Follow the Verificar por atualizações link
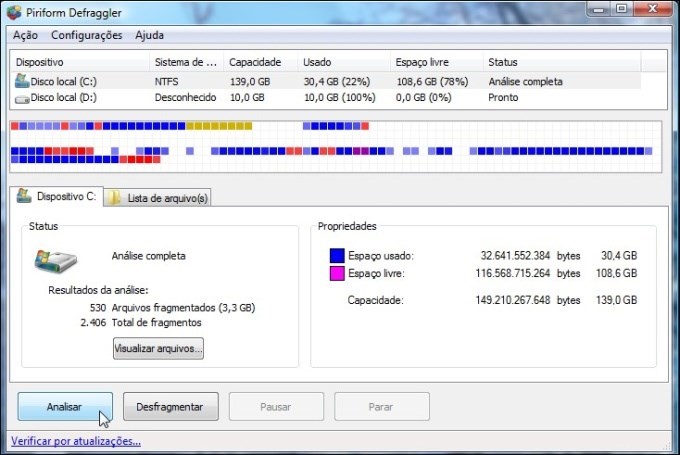The width and height of the screenshot is (680, 455). [x=76, y=441]
